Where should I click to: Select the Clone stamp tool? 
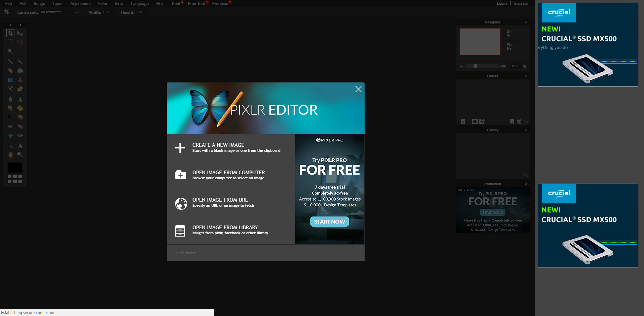coord(20,80)
